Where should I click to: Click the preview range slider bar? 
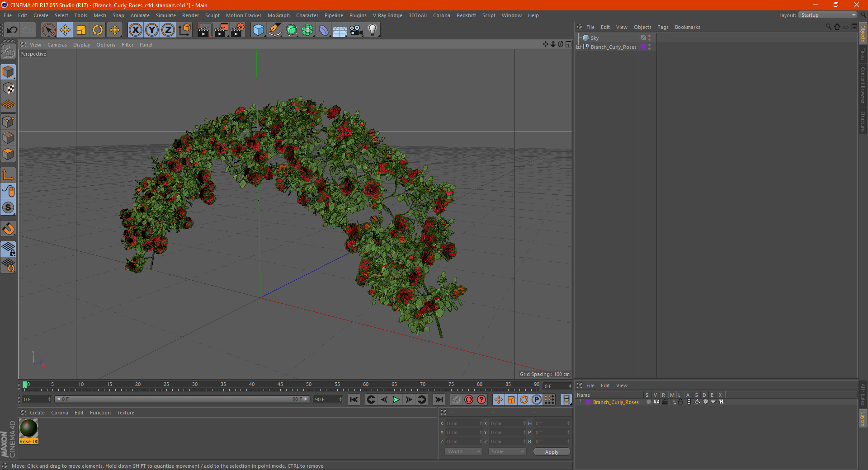pyautogui.click(x=182, y=399)
